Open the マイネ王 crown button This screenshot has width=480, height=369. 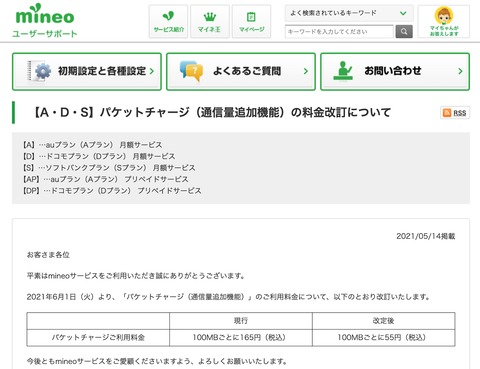click(x=210, y=21)
